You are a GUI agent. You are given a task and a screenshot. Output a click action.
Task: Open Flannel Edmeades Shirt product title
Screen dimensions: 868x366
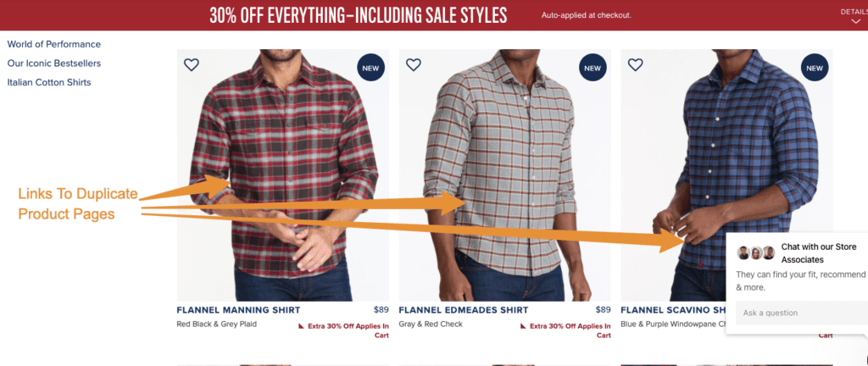[464, 310]
